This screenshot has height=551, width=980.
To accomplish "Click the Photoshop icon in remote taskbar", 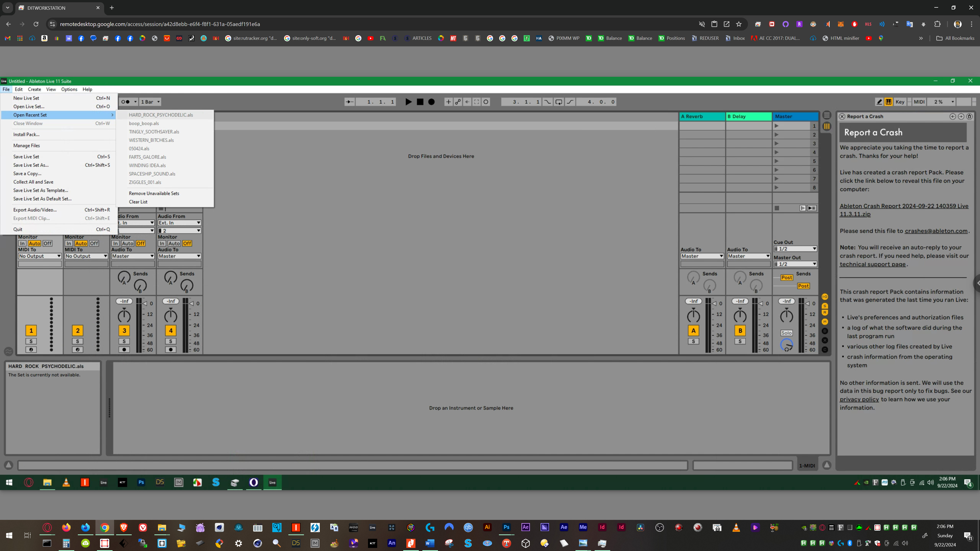I will tap(141, 482).
